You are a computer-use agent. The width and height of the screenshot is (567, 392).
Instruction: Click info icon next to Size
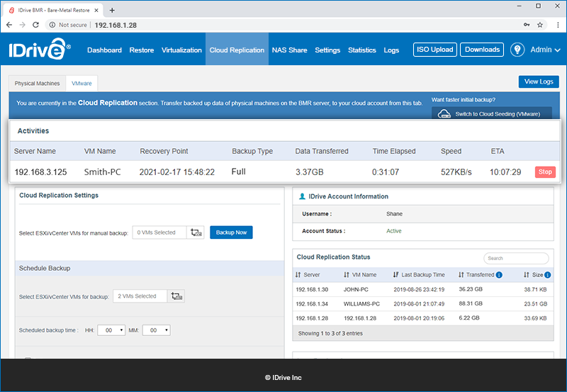click(x=547, y=275)
